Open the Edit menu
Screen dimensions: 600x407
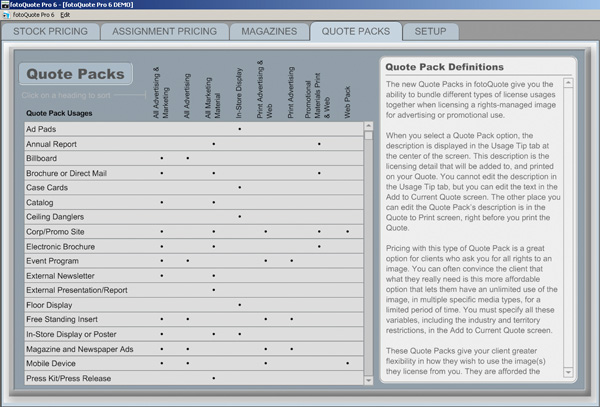(x=65, y=16)
